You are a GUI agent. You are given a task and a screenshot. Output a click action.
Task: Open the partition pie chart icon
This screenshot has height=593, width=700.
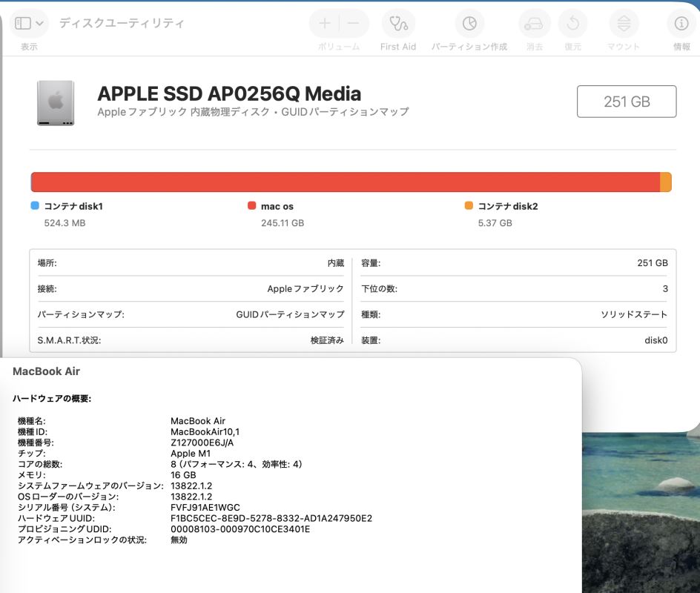coord(469,24)
